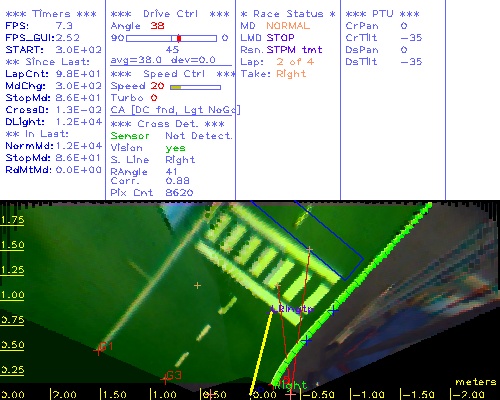
Task: Click the orange cross atop the red trajectory
Action: tap(310, 249)
